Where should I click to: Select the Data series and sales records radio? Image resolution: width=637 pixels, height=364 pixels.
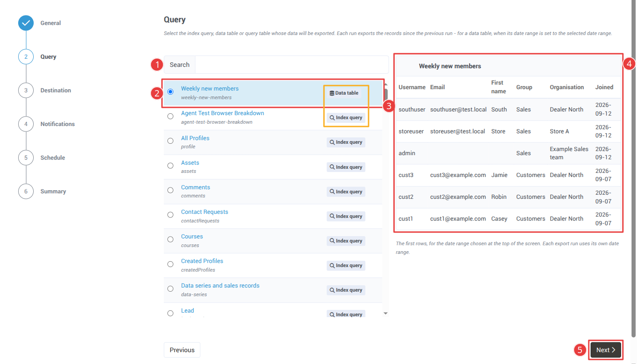pyautogui.click(x=170, y=289)
